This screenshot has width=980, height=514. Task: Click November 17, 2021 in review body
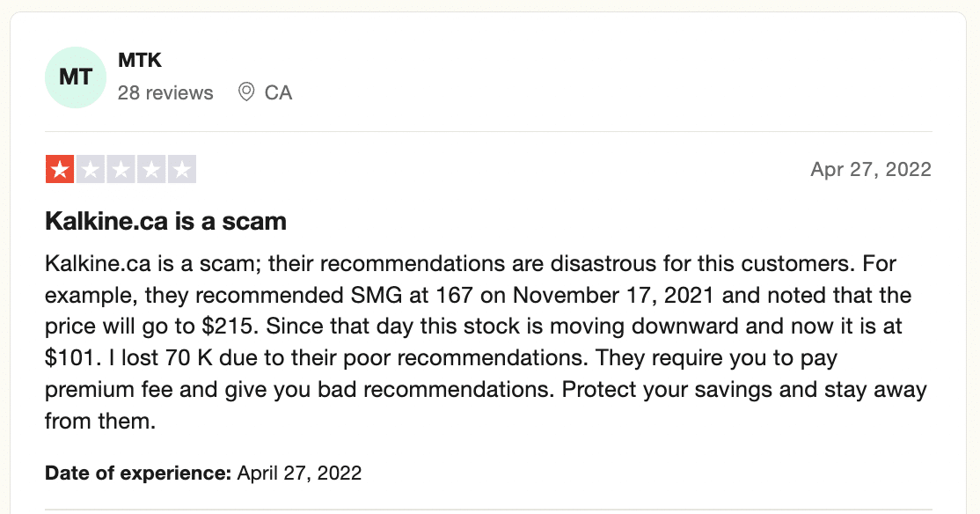click(613, 295)
